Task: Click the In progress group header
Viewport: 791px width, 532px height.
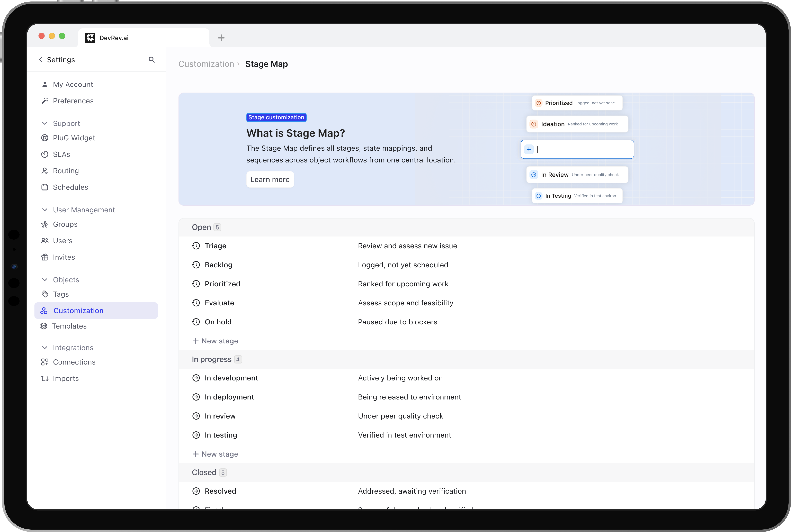Action: point(466,359)
